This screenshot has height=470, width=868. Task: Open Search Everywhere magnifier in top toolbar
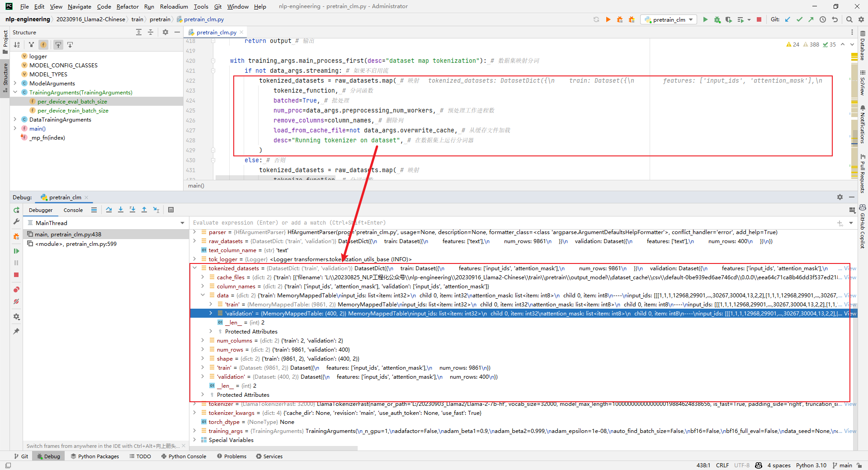pos(849,19)
